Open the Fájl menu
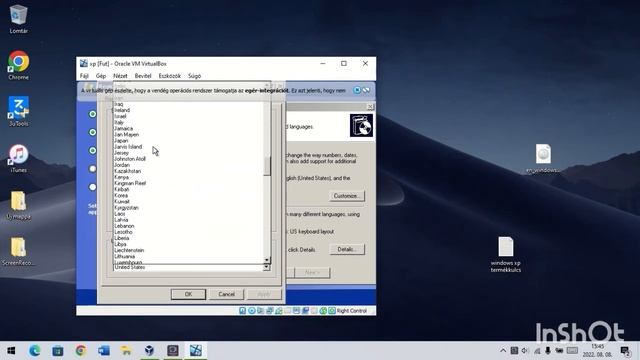 pos(84,76)
